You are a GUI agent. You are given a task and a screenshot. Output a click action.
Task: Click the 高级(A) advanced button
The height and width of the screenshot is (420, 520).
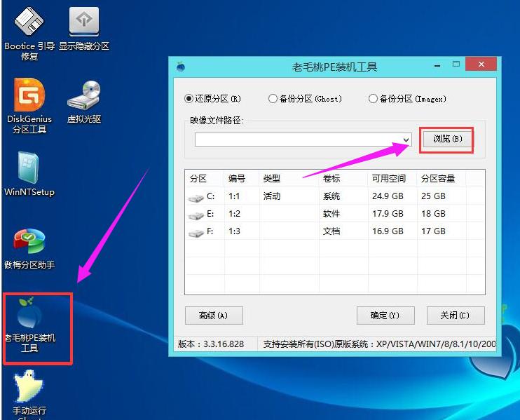[214, 316]
